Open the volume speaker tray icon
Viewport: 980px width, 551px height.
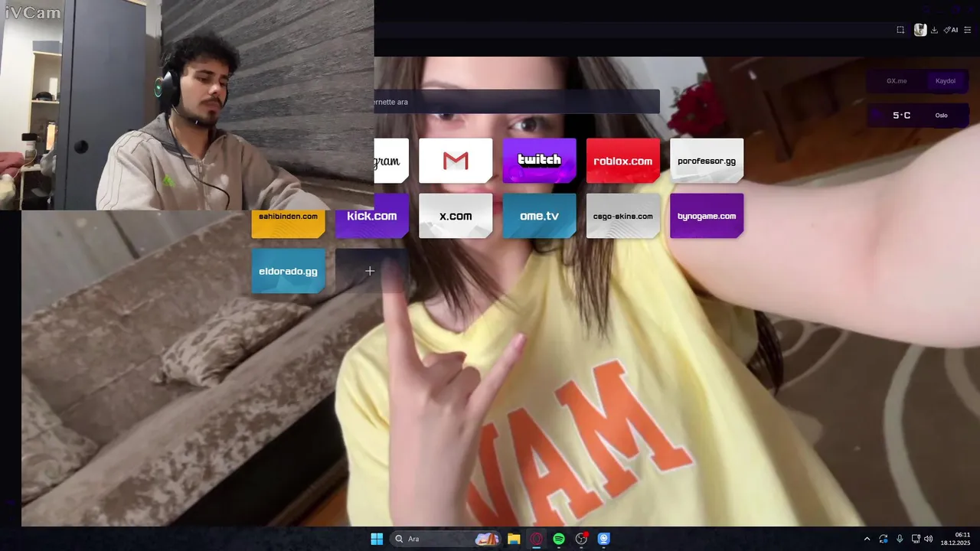pos(929,539)
